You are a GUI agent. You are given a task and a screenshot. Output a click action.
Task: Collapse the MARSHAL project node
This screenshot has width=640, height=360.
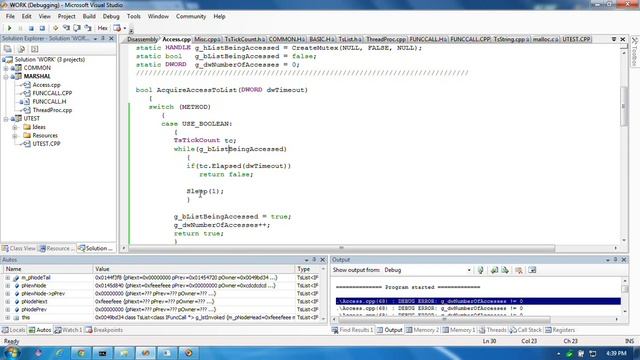[x=6, y=76]
